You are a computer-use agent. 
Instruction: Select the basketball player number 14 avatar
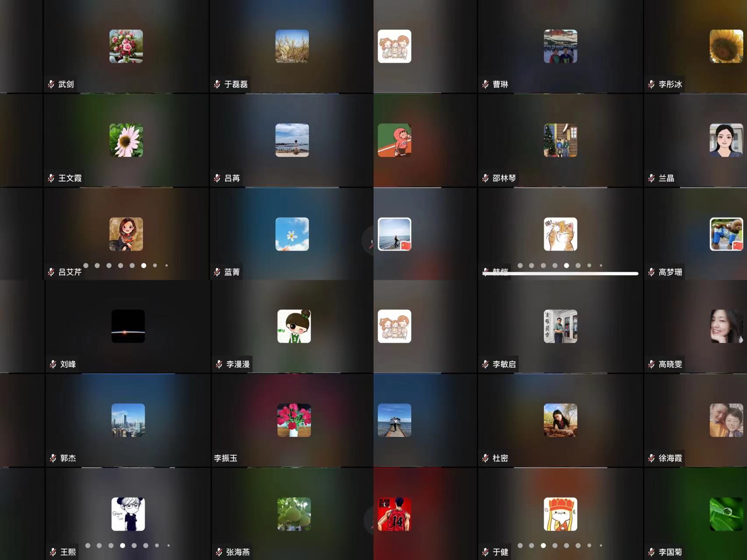coord(394,514)
